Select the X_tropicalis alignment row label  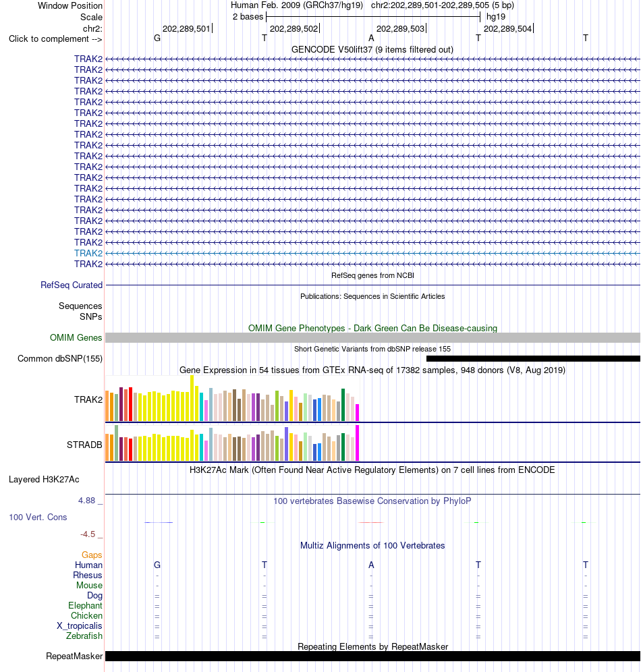pyautogui.click(x=80, y=625)
